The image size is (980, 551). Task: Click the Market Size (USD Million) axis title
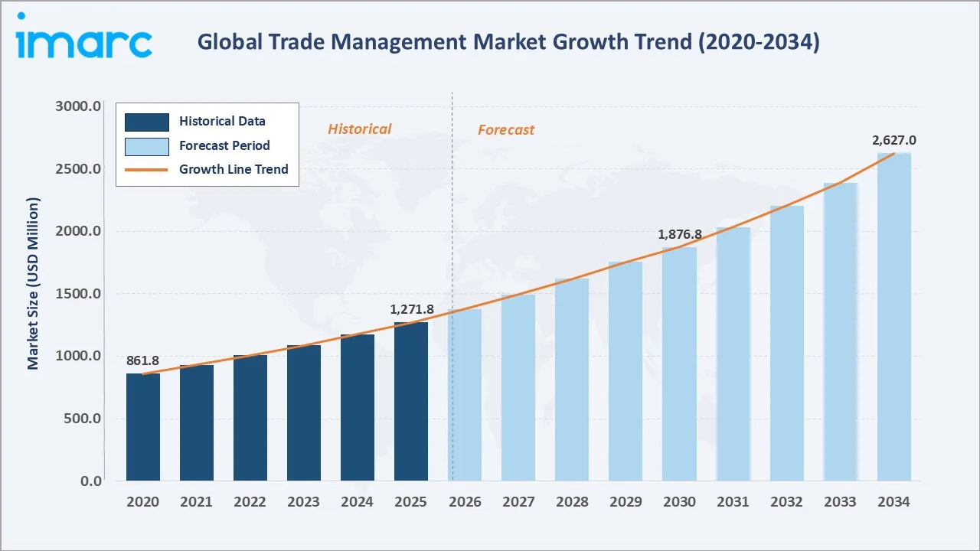click(32, 283)
